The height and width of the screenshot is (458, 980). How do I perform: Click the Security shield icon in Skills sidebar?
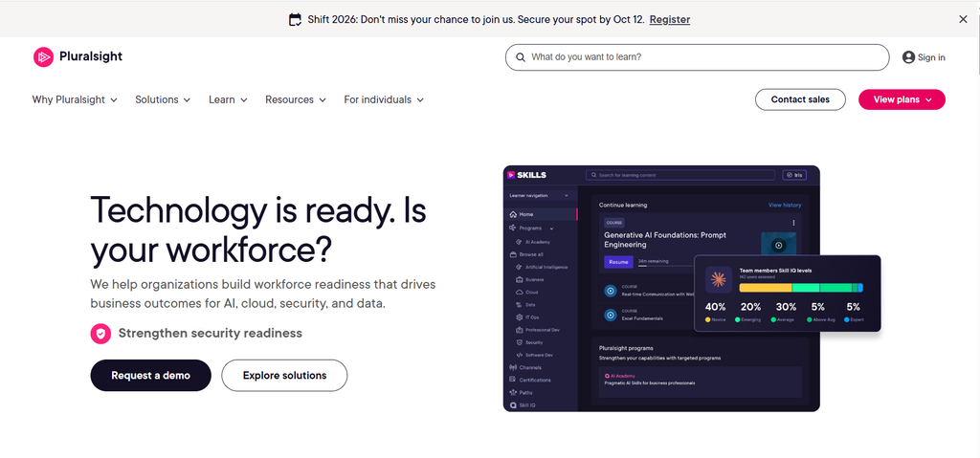coord(519,342)
